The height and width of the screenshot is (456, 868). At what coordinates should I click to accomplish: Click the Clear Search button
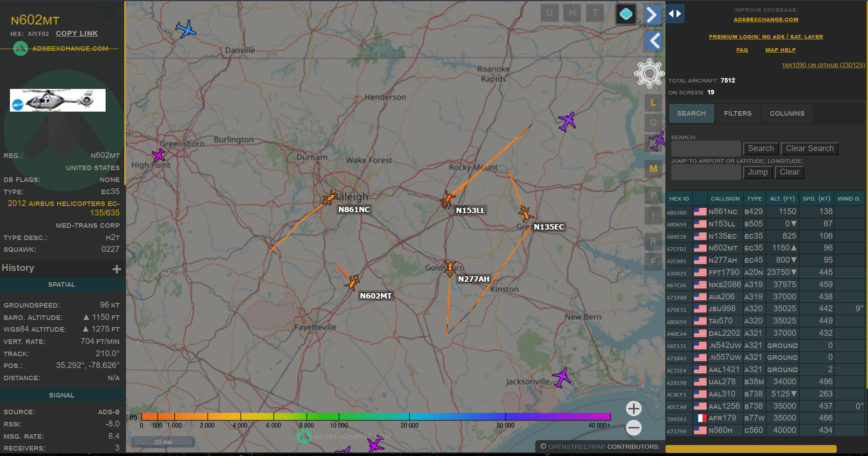(810, 149)
